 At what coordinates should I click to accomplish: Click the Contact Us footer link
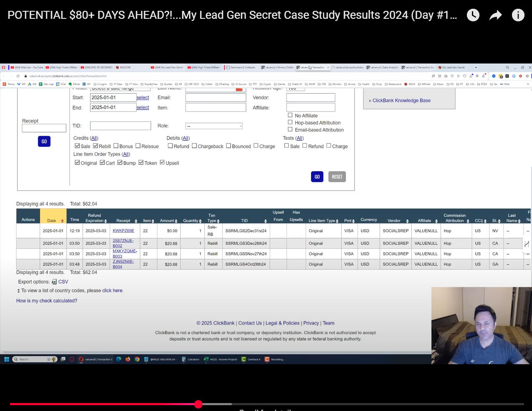click(250, 323)
